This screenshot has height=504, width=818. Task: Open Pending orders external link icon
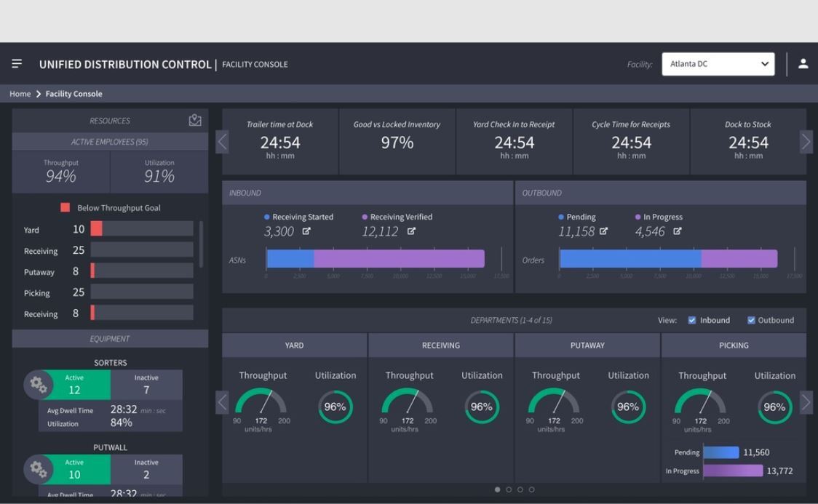click(603, 231)
